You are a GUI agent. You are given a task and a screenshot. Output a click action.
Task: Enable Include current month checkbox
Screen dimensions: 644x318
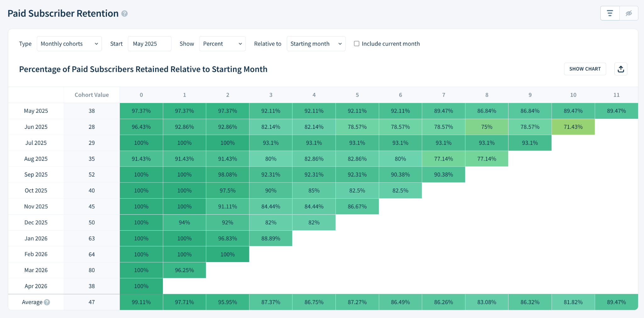point(357,44)
